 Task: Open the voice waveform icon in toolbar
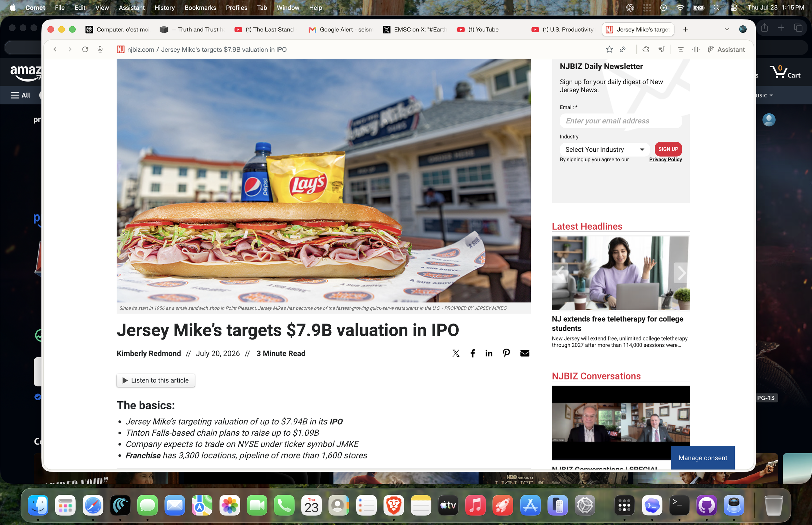pyautogui.click(x=696, y=49)
